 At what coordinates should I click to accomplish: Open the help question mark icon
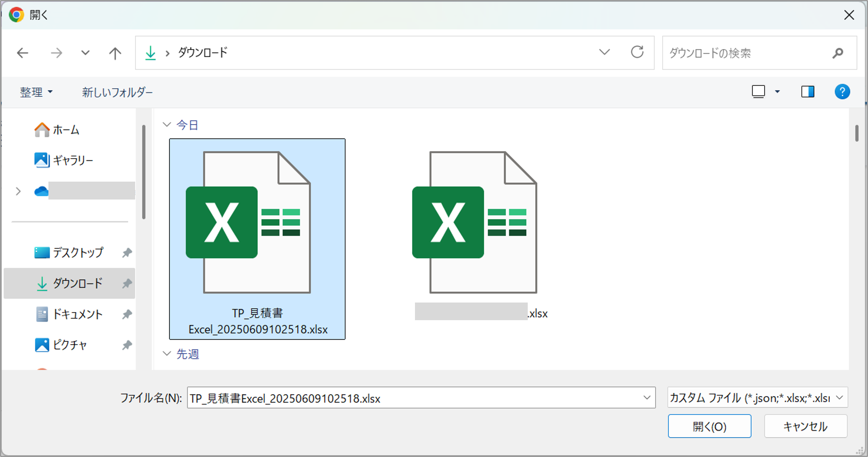pyautogui.click(x=842, y=92)
